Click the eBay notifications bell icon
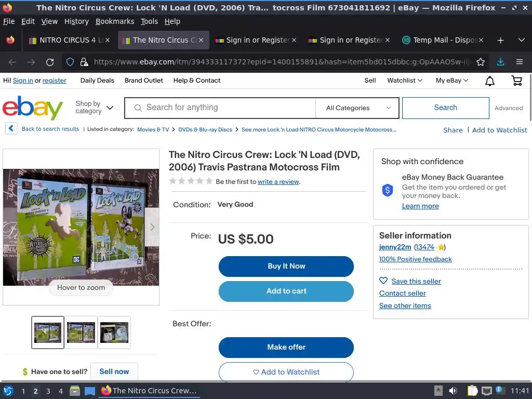The height and width of the screenshot is (399, 532). tap(489, 81)
